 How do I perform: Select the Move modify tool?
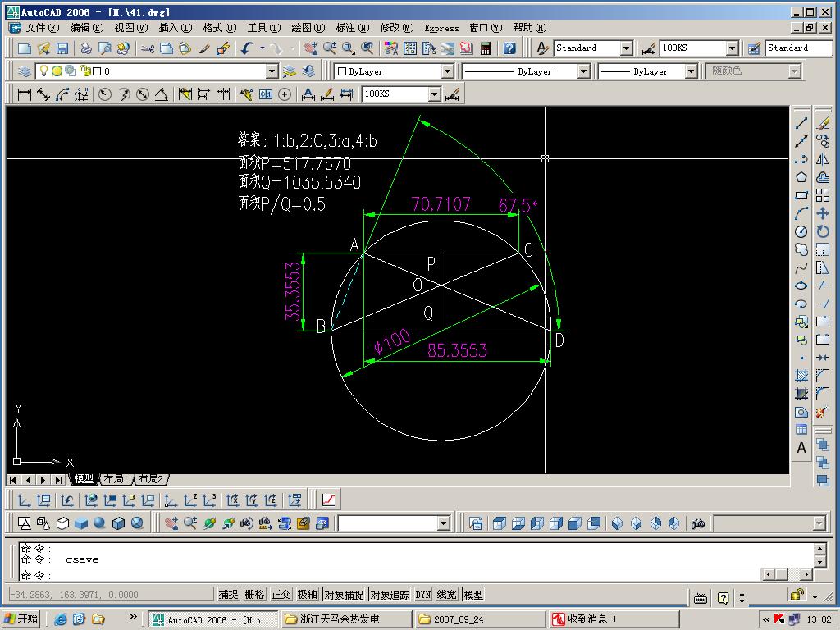[823, 213]
